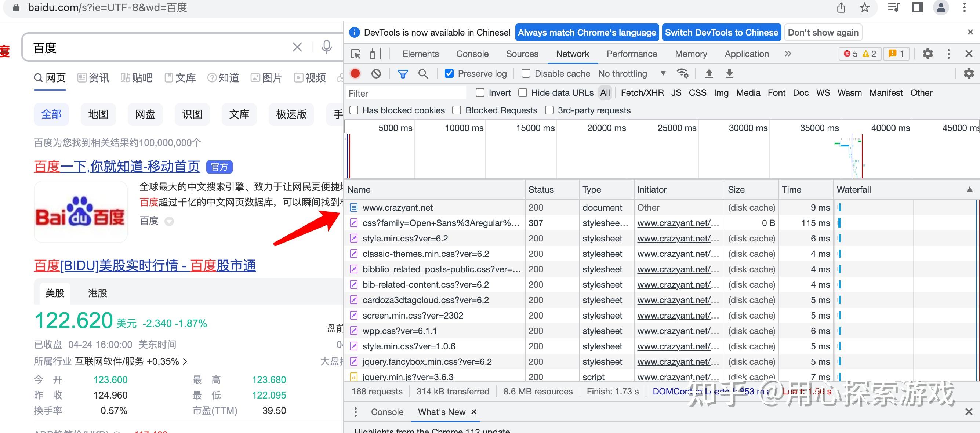Stop recording the network log

coord(355,73)
